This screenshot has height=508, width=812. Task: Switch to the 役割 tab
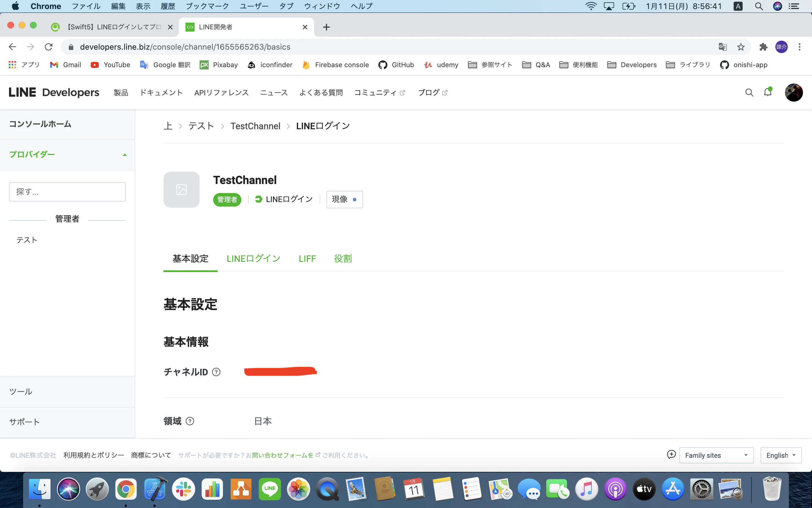[343, 259]
